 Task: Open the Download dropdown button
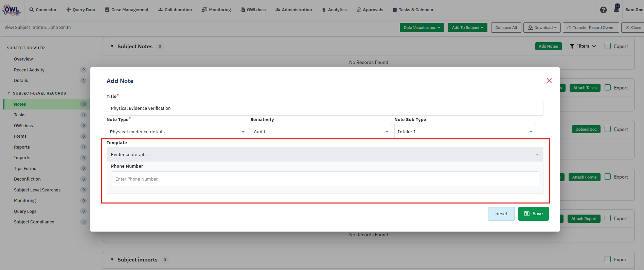(x=542, y=28)
